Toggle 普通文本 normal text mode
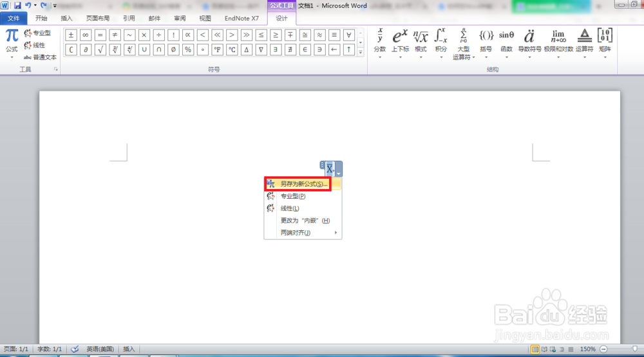644x357 pixels. tap(40, 57)
